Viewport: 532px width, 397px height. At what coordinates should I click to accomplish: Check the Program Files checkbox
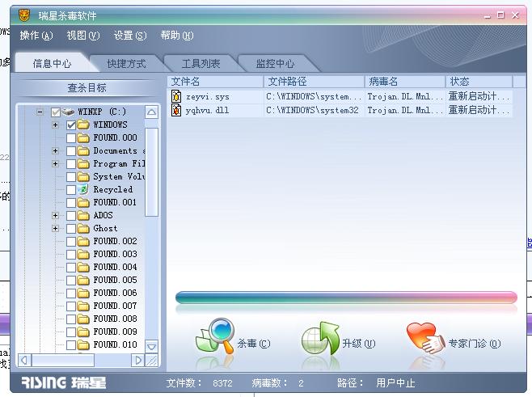(x=71, y=164)
